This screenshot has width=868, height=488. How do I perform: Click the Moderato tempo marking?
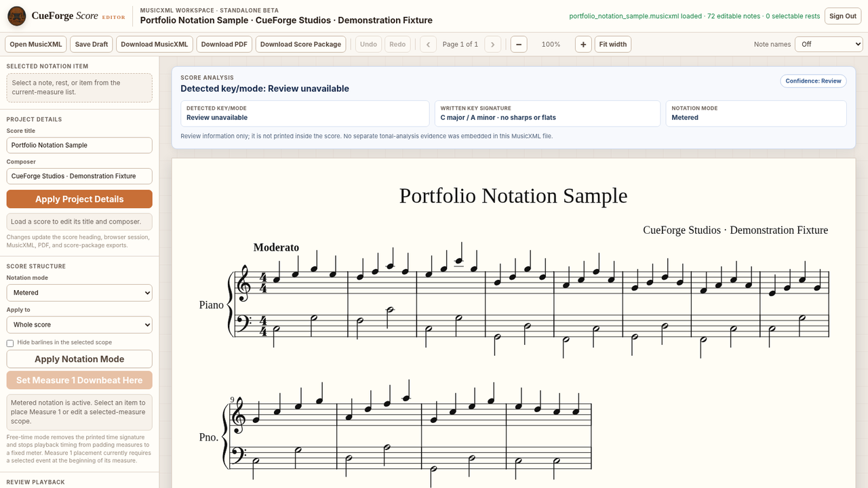tap(276, 247)
